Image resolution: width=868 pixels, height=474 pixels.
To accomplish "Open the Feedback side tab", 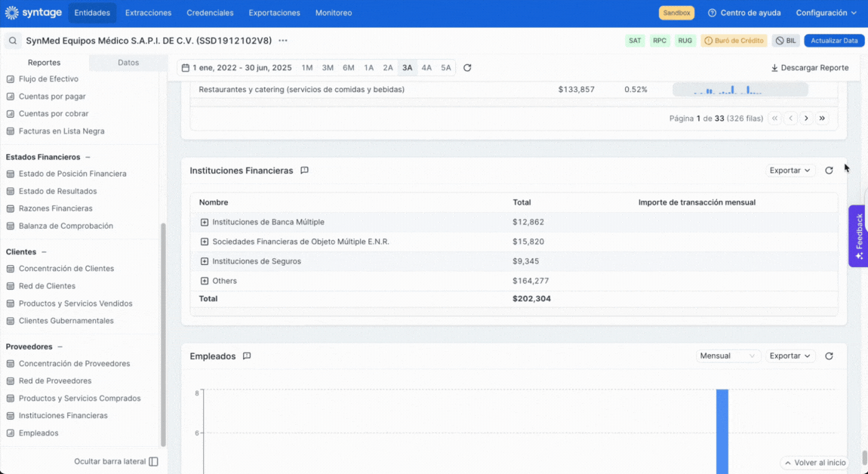I will pos(858,236).
